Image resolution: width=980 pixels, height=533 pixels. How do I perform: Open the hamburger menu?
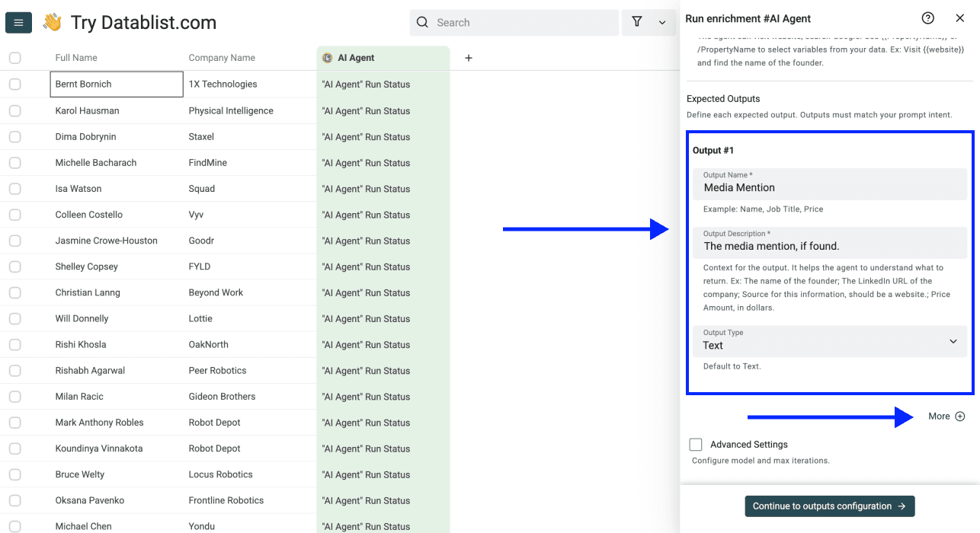(x=18, y=22)
